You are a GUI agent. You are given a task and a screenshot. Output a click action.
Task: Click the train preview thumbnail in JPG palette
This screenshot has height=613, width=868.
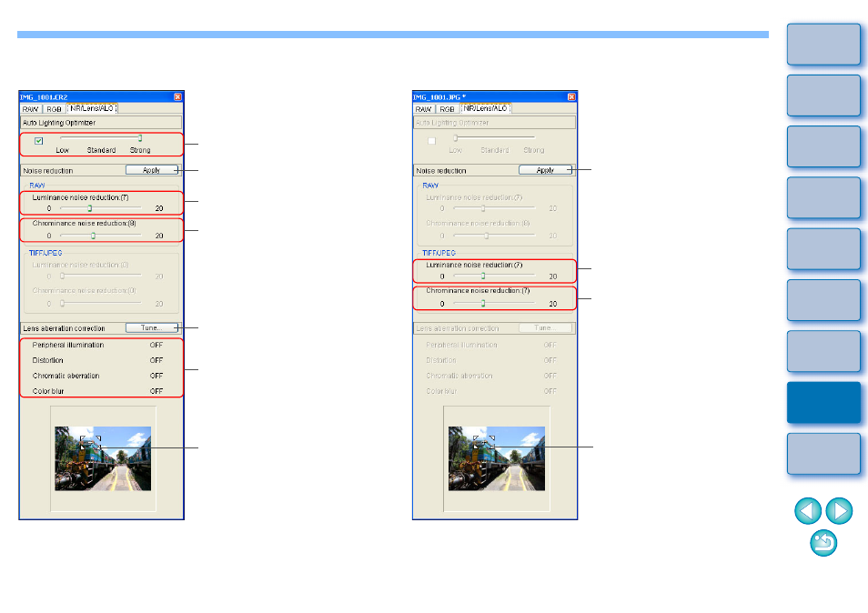[x=497, y=458]
